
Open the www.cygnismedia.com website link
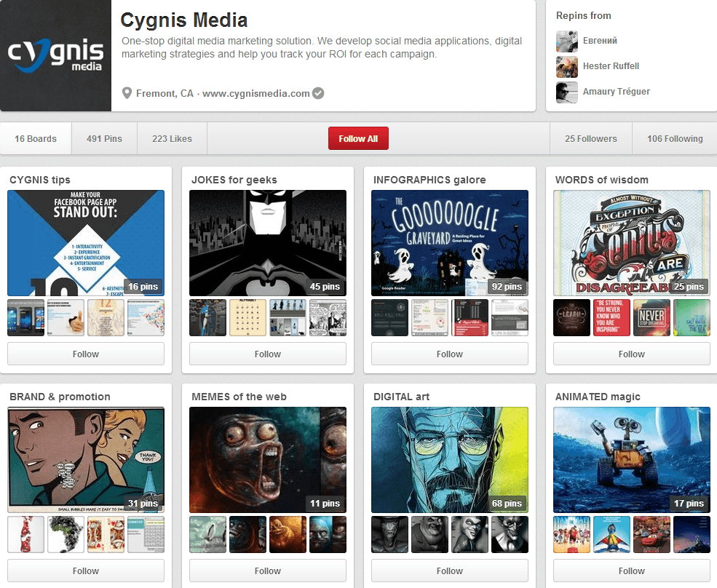(256, 93)
